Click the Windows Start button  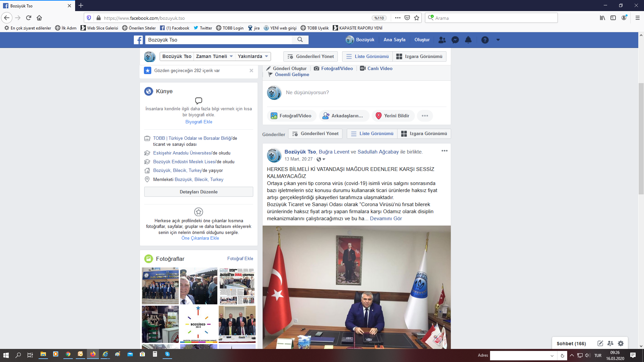pyautogui.click(x=6, y=355)
